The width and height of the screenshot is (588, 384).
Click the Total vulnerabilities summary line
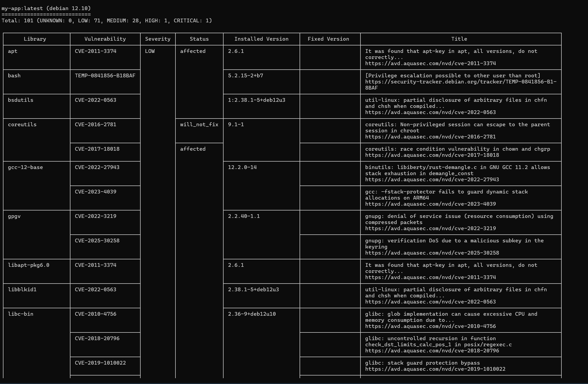pos(107,20)
